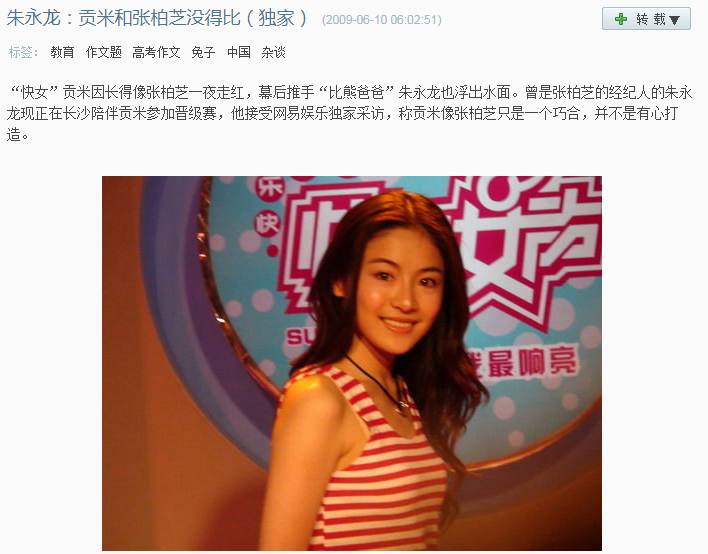
Task: Open the article photo
Action: [352, 363]
